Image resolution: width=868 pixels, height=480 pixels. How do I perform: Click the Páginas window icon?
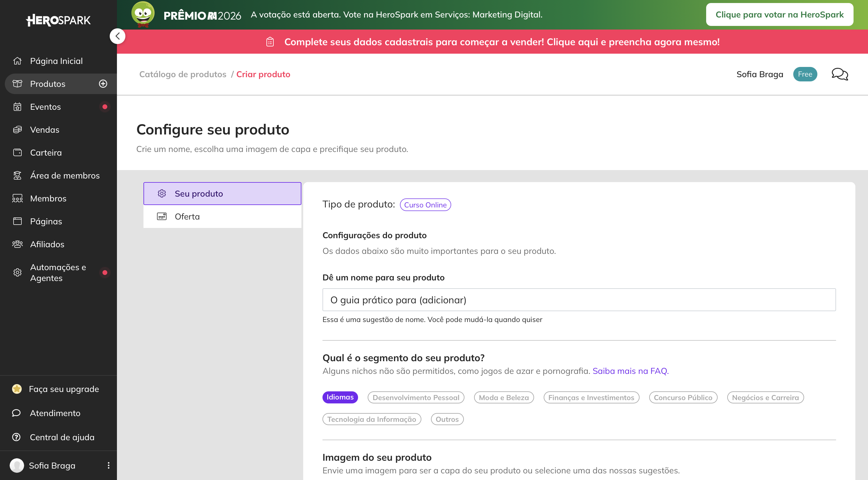(x=17, y=222)
